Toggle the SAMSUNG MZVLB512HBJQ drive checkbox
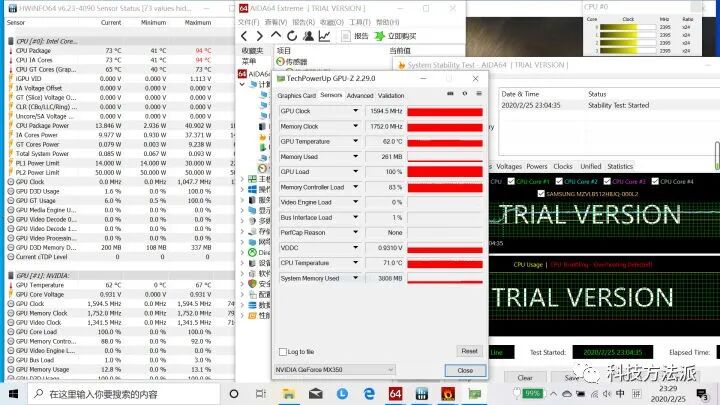The width and height of the screenshot is (720, 405). [541, 194]
